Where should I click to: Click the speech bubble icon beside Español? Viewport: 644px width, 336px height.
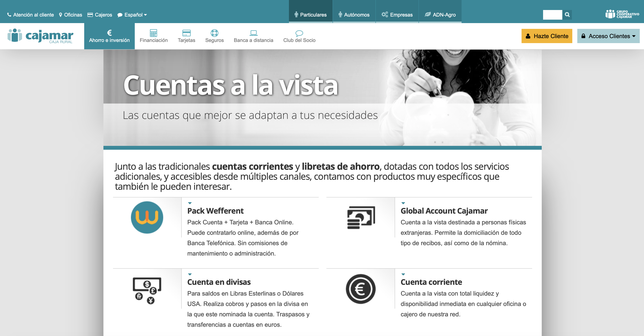(x=120, y=15)
